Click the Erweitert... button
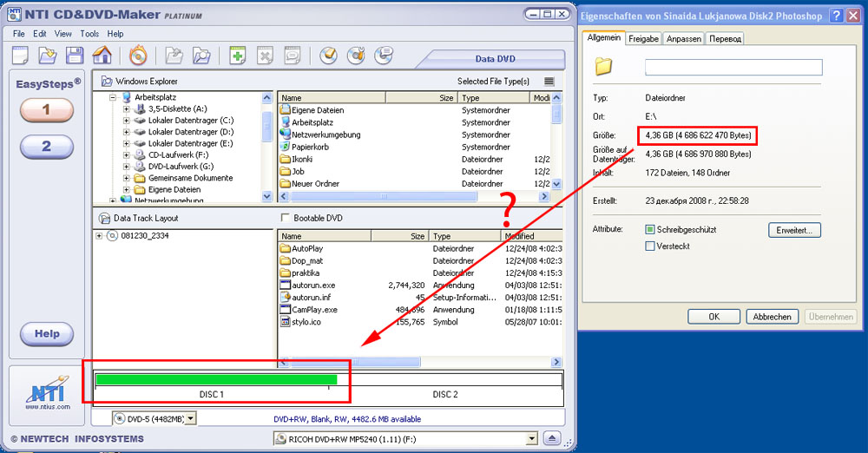This screenshot has height=453, width=868. 794,230
